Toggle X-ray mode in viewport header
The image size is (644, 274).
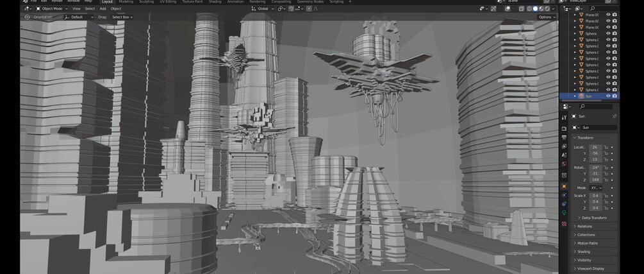521,8
